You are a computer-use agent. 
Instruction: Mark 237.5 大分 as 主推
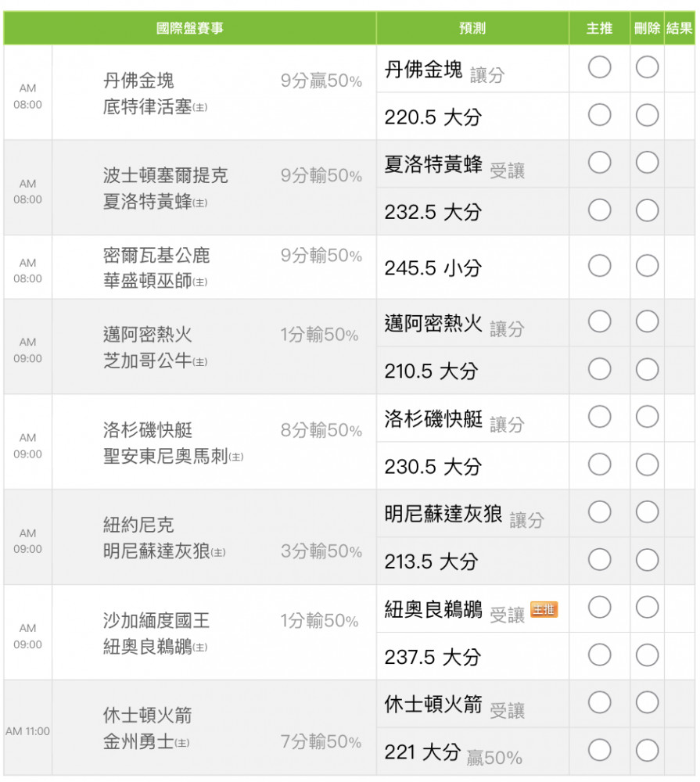pyautogui.click(x=599, y=655)
